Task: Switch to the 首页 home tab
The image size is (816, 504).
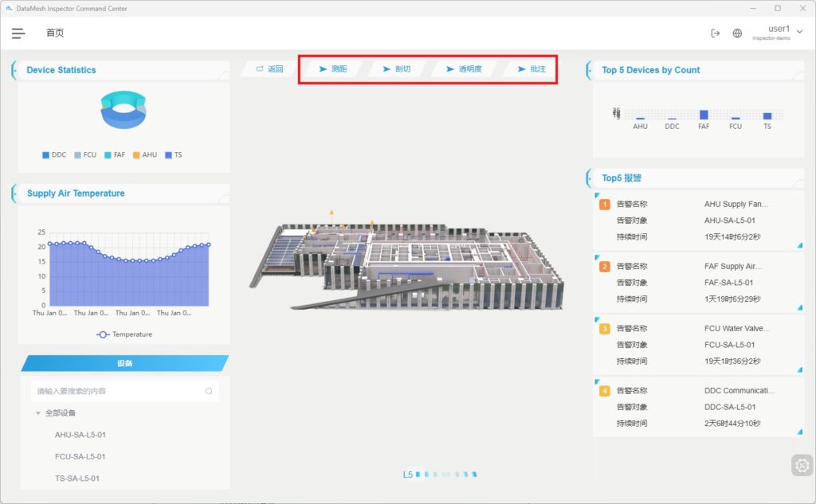Action: 55,33
